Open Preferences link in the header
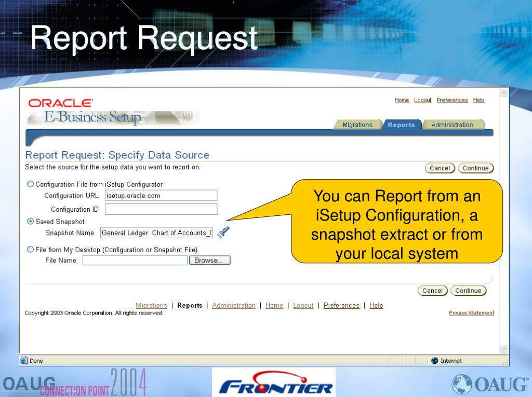 pos(452,100)
